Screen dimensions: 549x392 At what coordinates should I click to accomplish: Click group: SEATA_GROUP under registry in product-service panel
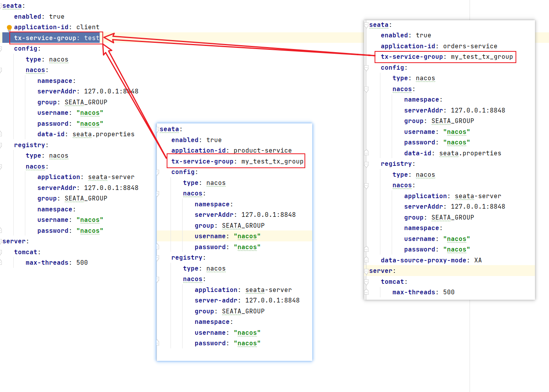point(230,311)
